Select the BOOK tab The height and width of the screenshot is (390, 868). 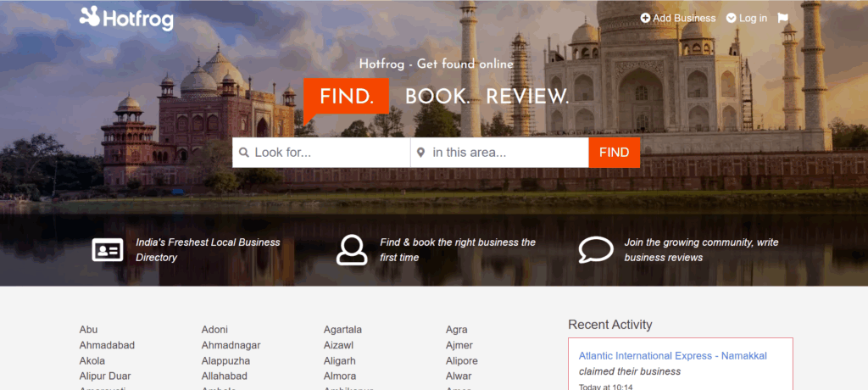pos(437,96)
